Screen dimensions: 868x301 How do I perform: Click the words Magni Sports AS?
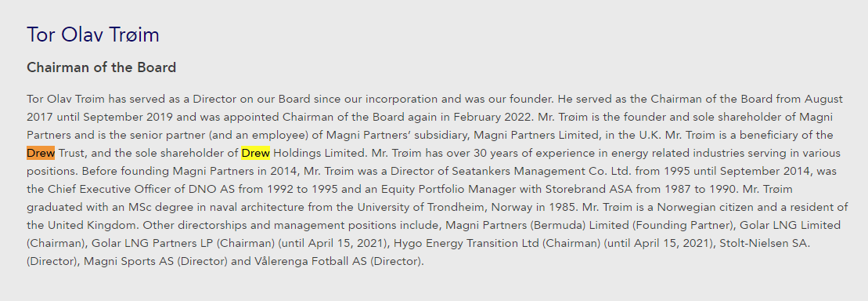[x=128, y=261]
